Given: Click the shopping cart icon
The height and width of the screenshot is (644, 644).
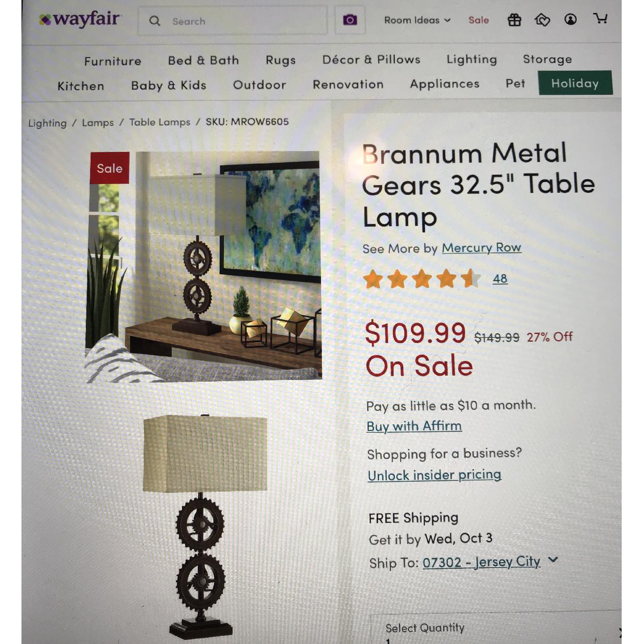Looking at the screenshot, I should (601, 19).
